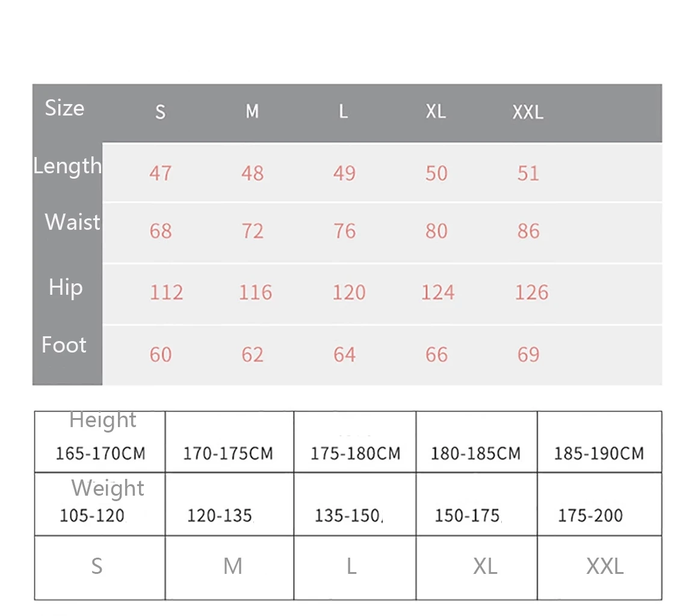This screenshot has width=692, height=616.
Task: Select the L cell in the bottom table
Action: pyautogui.click(x=351, y=566)
